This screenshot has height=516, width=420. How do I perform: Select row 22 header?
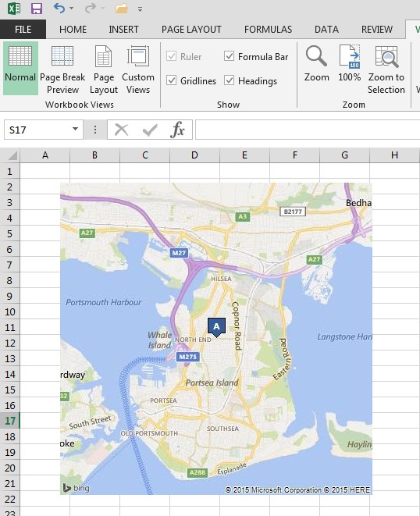click(10, 499)
